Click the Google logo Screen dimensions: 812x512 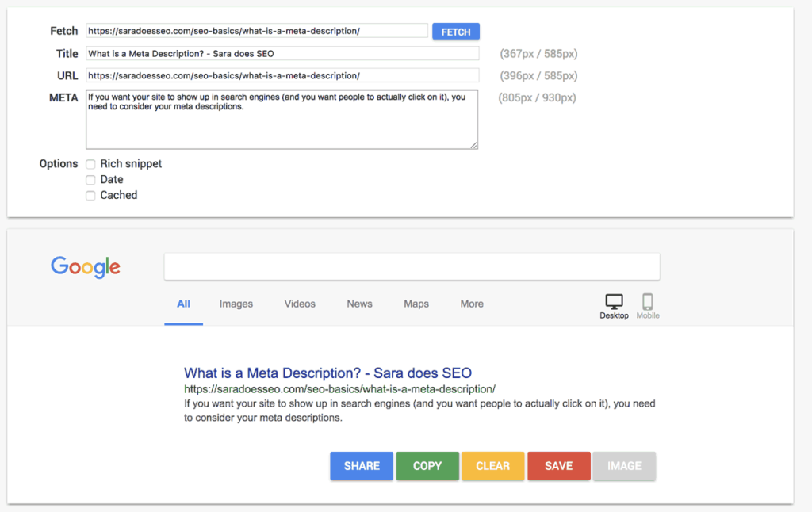coord(86,267)
